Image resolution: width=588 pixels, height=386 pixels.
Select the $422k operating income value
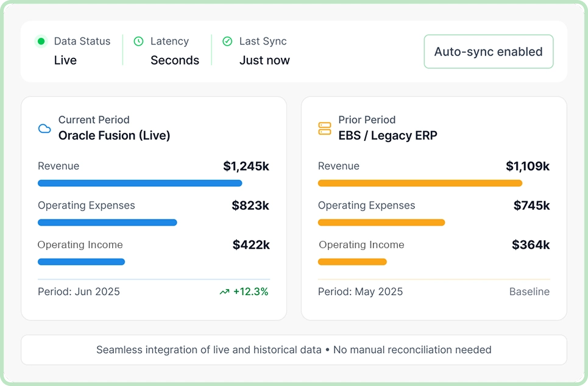(251, 245)
